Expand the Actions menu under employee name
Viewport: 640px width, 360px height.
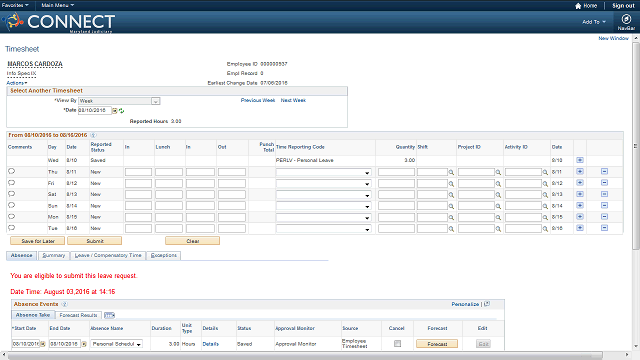click(x=17, y=83)
